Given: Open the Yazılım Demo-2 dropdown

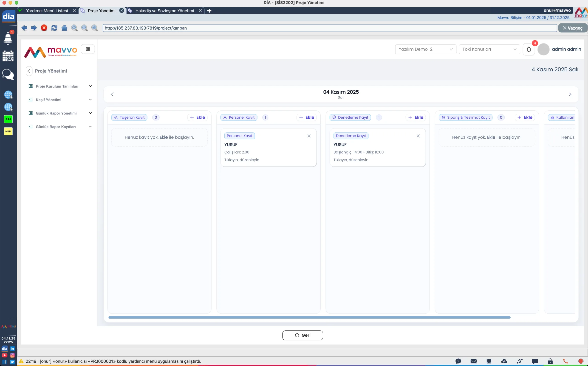Looking at the screenshot, I should (425, 49).
